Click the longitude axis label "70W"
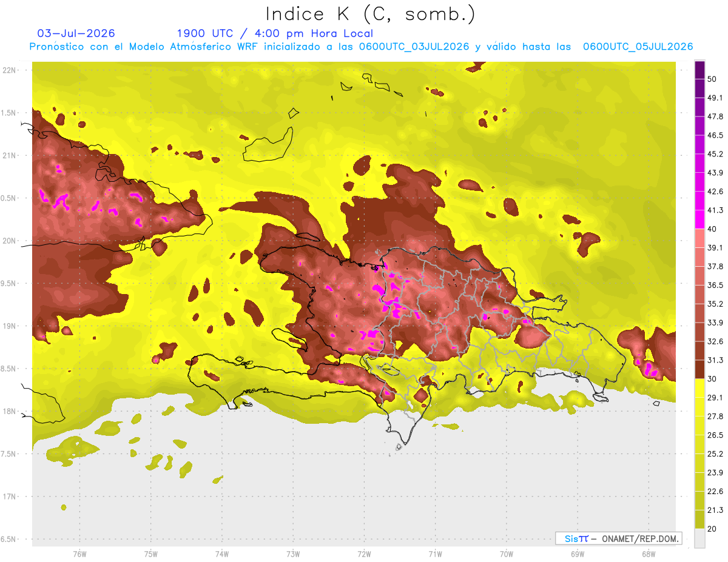 pos(507,554)
